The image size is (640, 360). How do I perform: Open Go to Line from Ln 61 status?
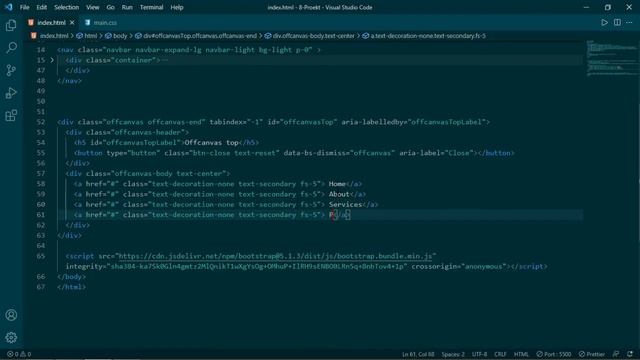[418, 354]
